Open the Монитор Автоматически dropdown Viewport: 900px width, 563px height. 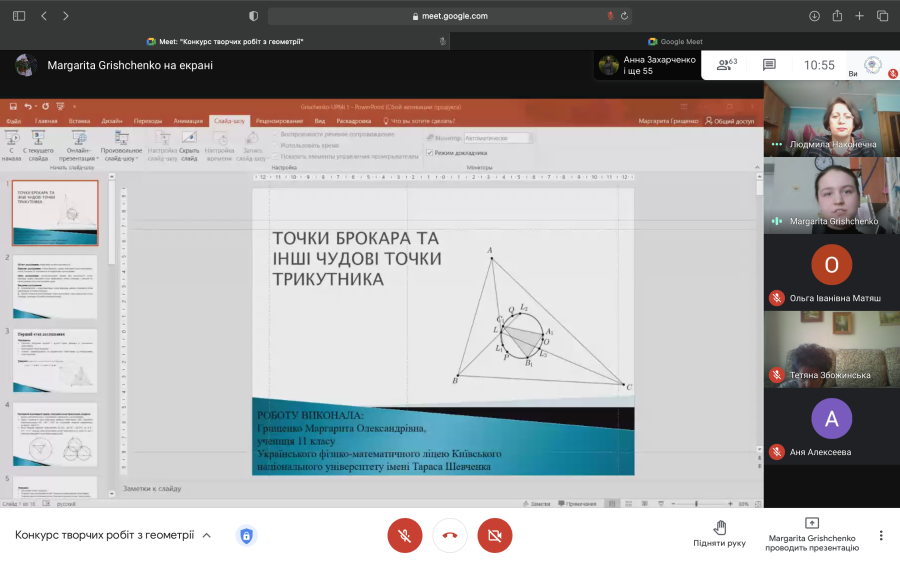click(x=498, y=138)
